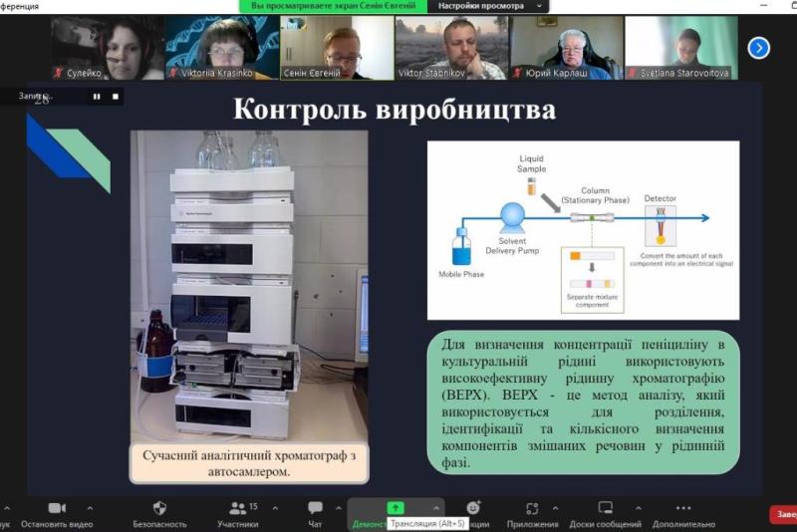Click the Solvent Delivery Pump label
The height and width of the screenshot is (532, 797).
512,246
